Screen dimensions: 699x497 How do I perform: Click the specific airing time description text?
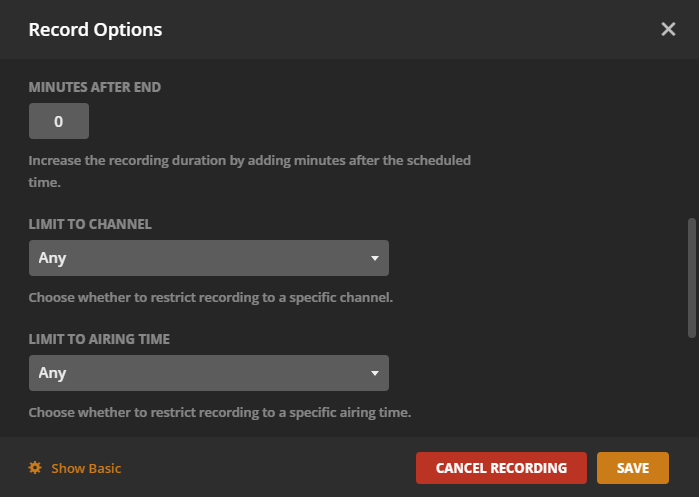(x=220, y=412)
